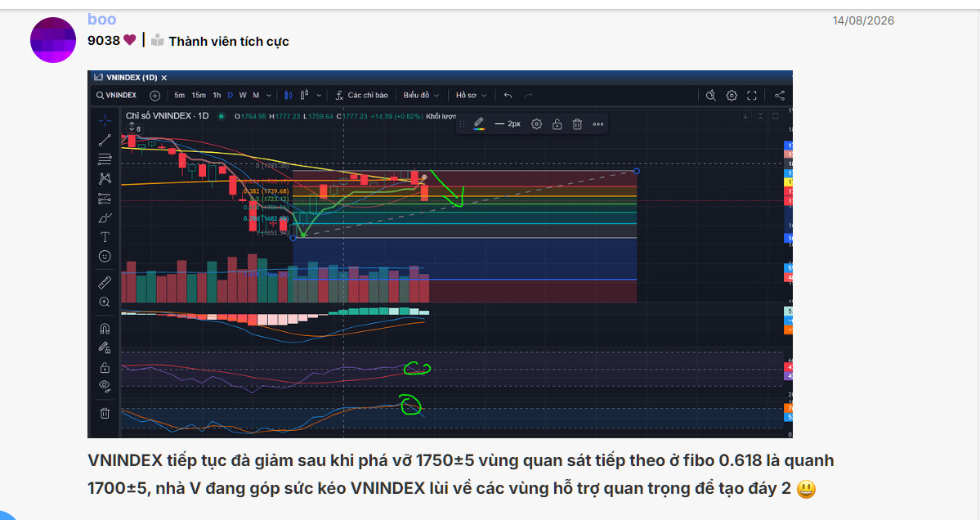Click the post date 14/08/2026
Viewport: 980px width, 520px height.
(863, 20)
